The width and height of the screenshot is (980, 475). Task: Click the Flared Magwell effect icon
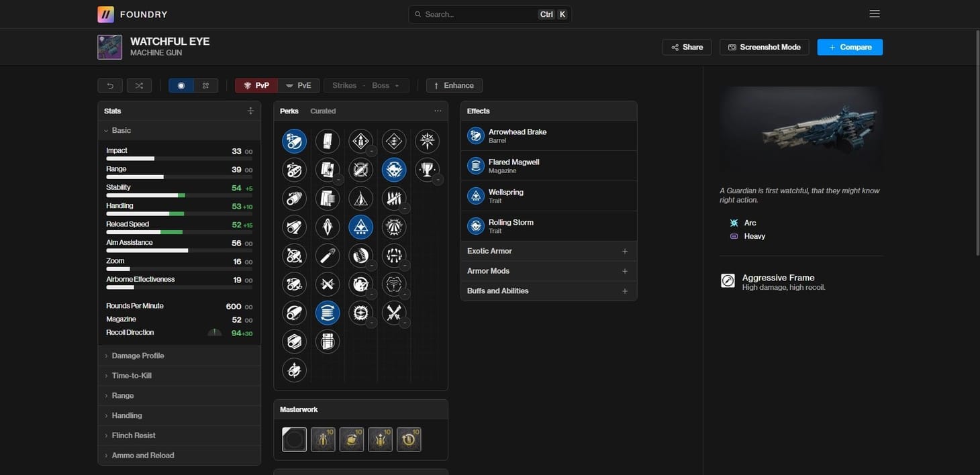(x=476, y=166)
